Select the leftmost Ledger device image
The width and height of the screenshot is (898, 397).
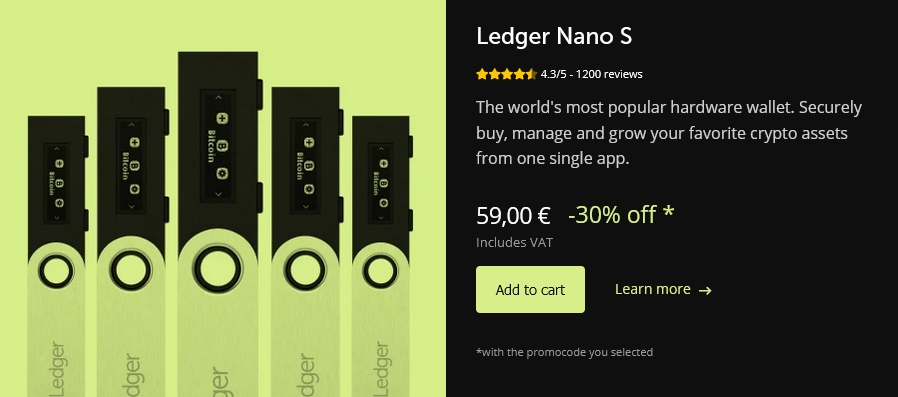tap(58, 256)
